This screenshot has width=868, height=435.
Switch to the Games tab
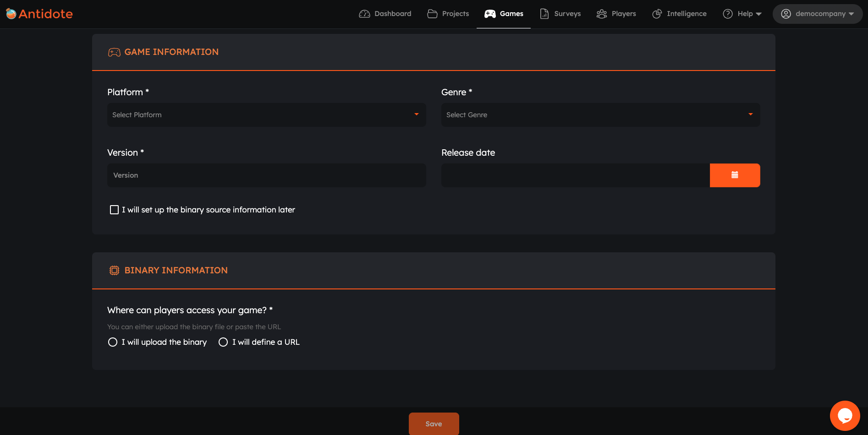pos(504,14)
